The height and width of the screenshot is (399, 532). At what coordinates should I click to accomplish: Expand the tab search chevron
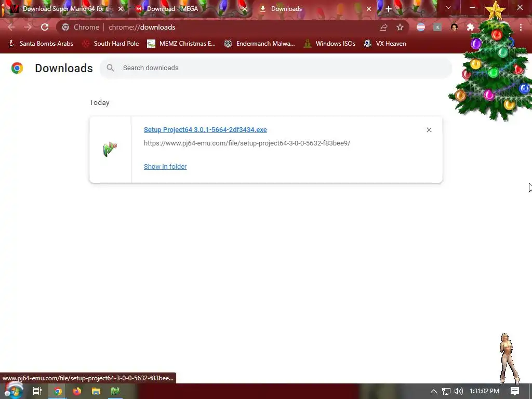[x=448, y=7]
